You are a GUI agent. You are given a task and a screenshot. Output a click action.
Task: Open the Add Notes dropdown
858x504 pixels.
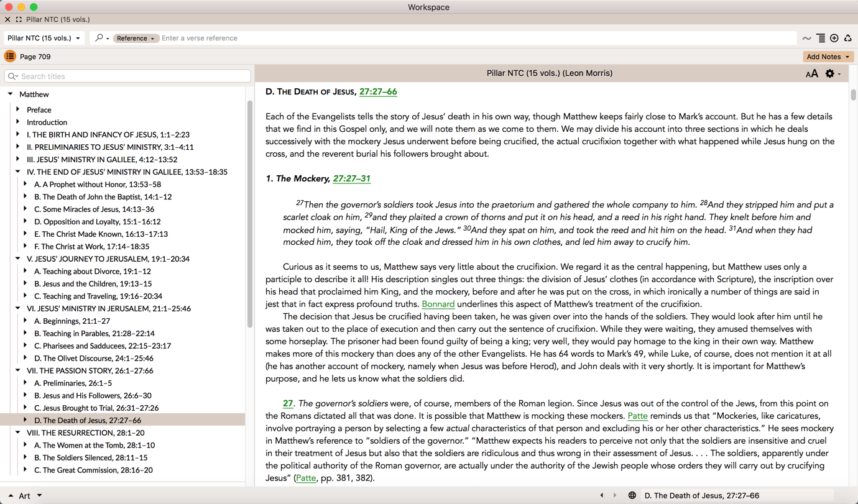828,57
